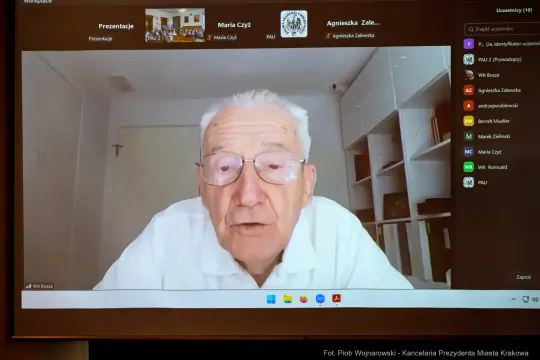Select participant name 'Wit Busza'
540x360 pixels.
click(x=488, y=75)
